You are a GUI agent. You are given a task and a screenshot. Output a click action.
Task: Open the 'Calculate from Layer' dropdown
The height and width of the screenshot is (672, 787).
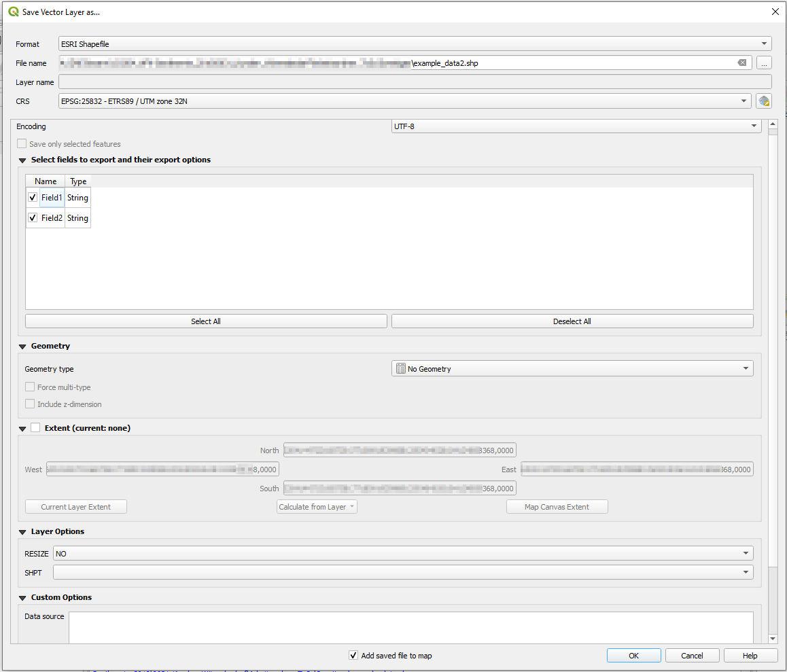coord(317,506)
